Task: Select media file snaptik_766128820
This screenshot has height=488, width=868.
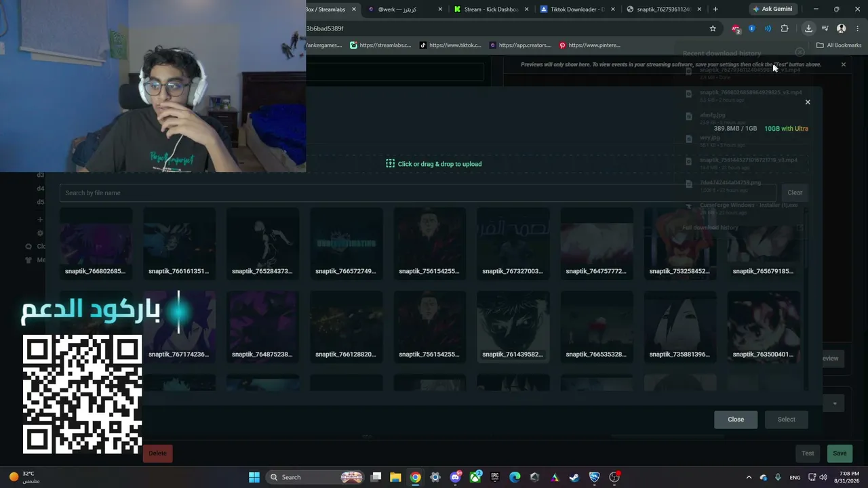Action: 346,326
